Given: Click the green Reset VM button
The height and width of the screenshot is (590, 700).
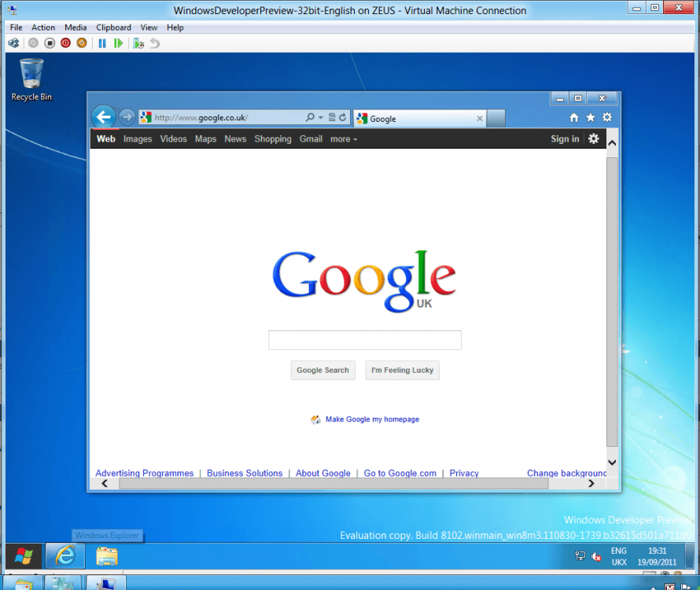Looking at the screenshot, I should (118, 43).
